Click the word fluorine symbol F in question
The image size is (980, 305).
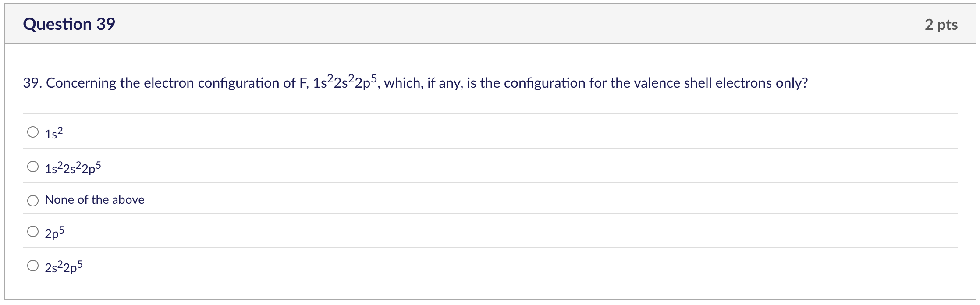(302, 82)
